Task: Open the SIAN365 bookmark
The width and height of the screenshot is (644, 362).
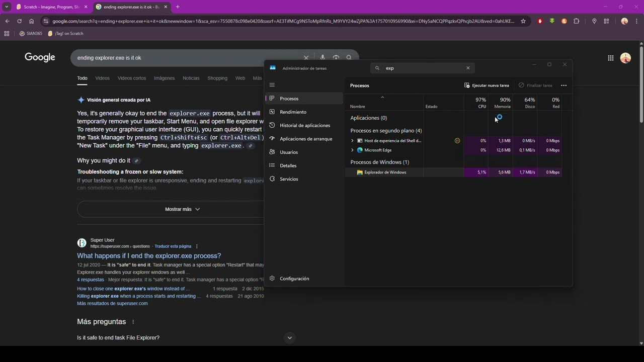Action: click(x=31, y=34)
